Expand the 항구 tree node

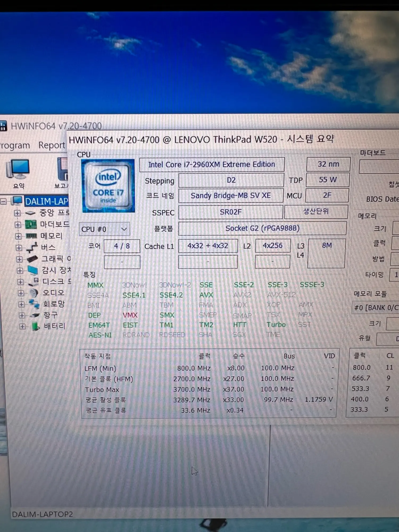[x=22, y=315]
